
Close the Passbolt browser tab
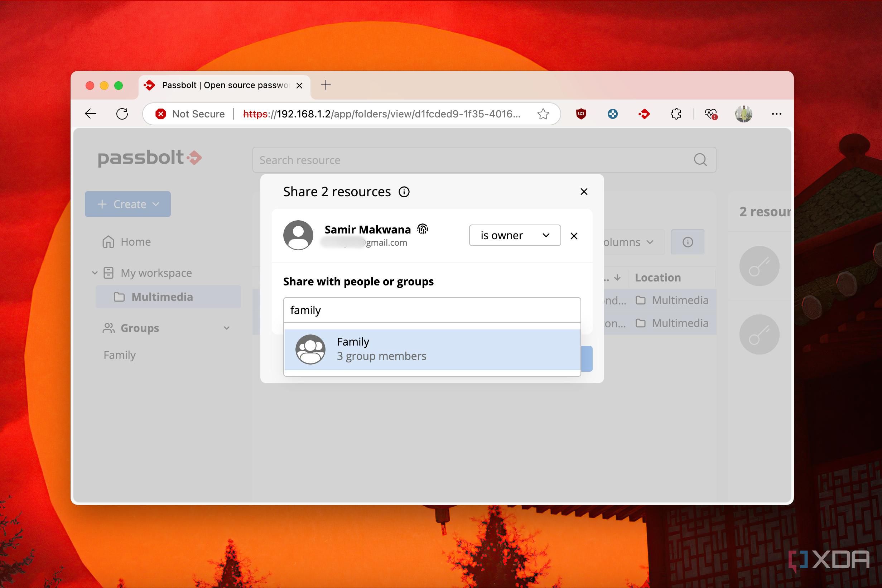click(x=299, y=86)
